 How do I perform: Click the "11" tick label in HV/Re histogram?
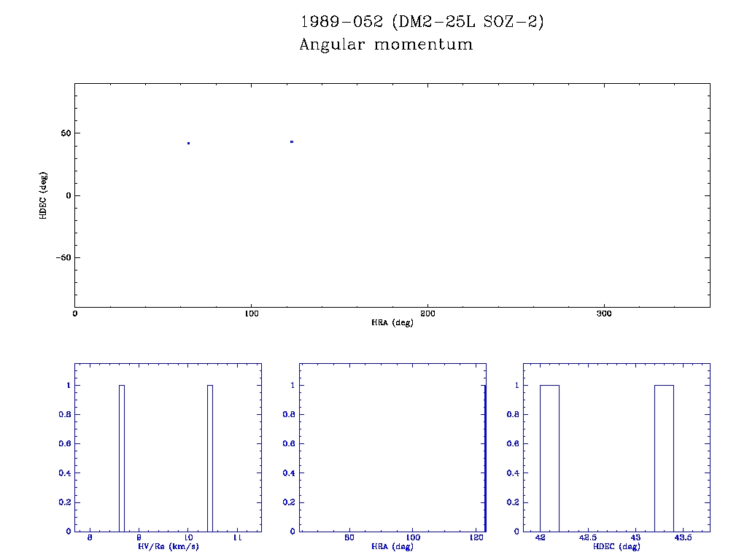[237, 538]
